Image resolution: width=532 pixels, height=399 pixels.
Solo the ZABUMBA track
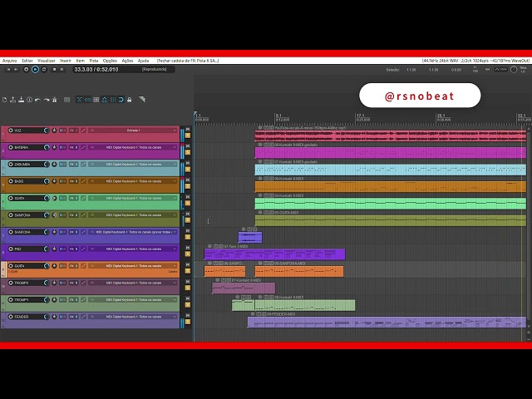(188, 170)
